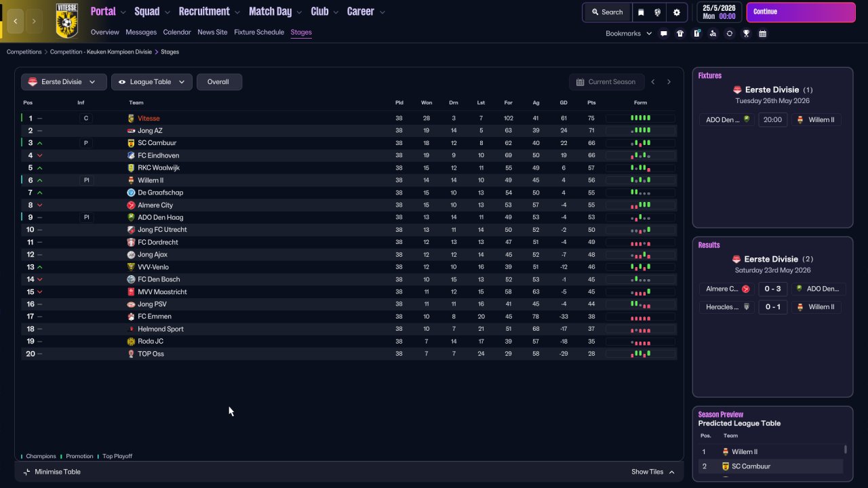Viewport: 868px width, 488px height.
Task: Switch to Fixture Schedule tab
Action: point(259,33)
